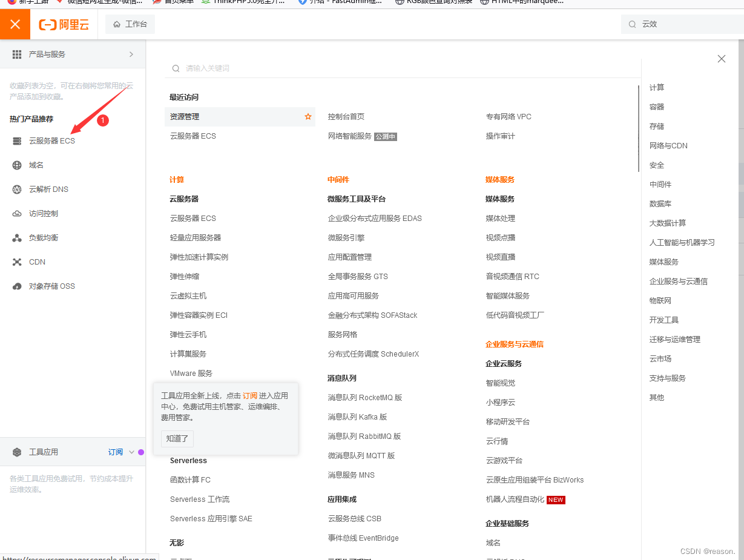
Task: Open 全局事务服务 GTS
Action: (x=358, y=277)
